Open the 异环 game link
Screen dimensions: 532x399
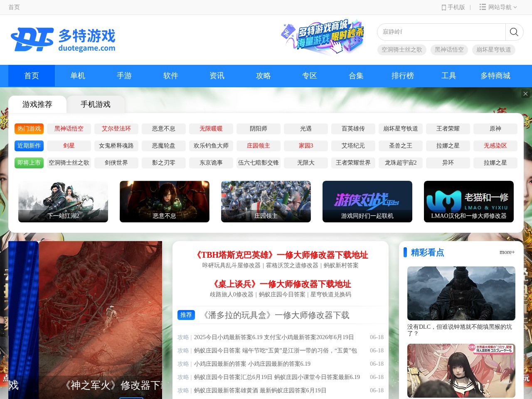tap(448, 163)
